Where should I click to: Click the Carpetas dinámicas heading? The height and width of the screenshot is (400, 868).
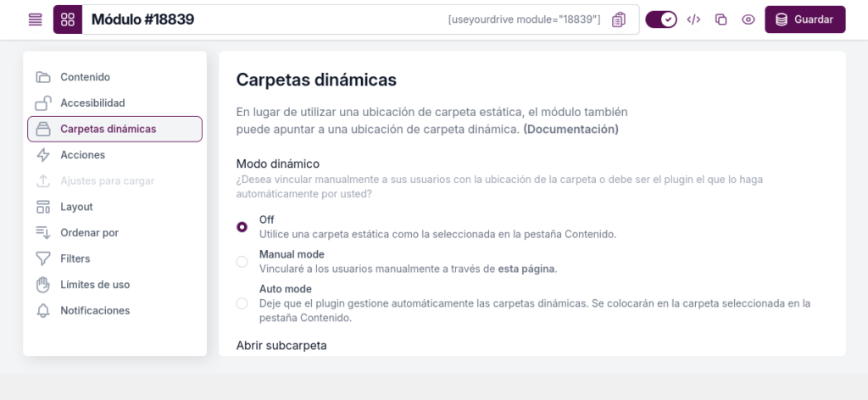[x=316, y=80]
